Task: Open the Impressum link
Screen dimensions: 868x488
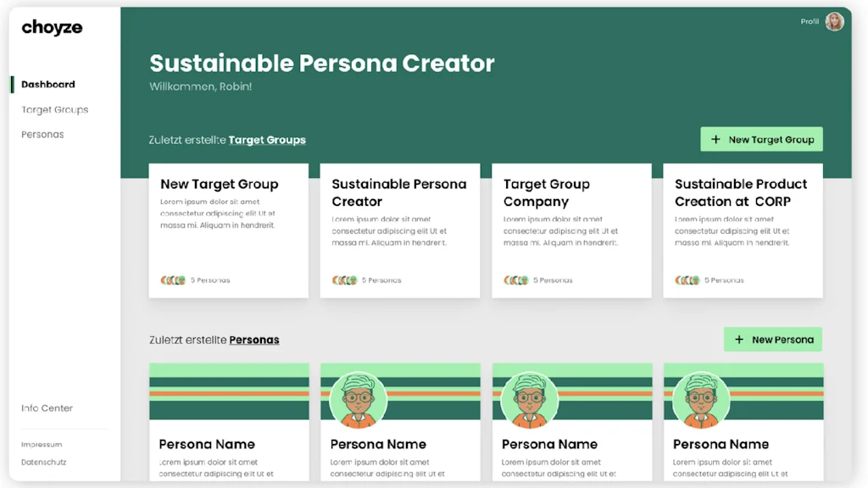Action: coord(40,444)
